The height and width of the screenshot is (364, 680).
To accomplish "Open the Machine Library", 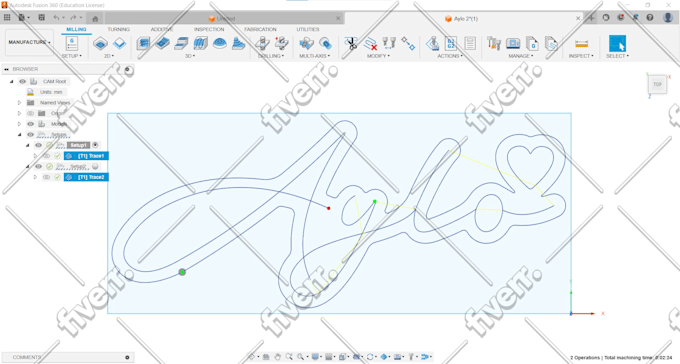I will pos(513,43).
